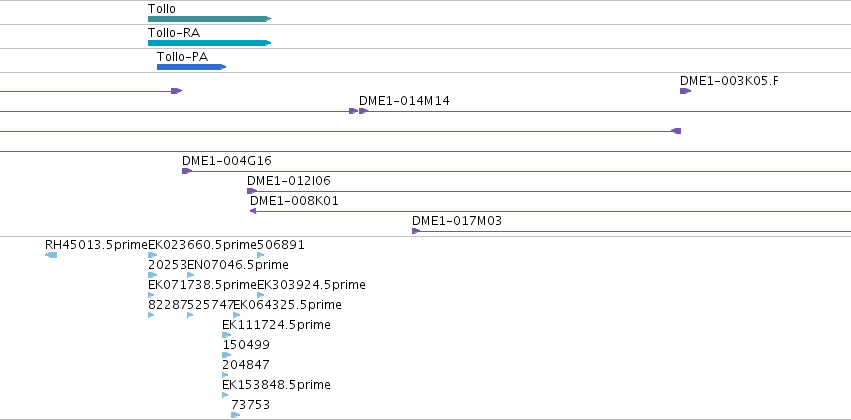Click the Tollo-RA transcript bar
This screenshot has height=420, width=851.
click(209, 43)
